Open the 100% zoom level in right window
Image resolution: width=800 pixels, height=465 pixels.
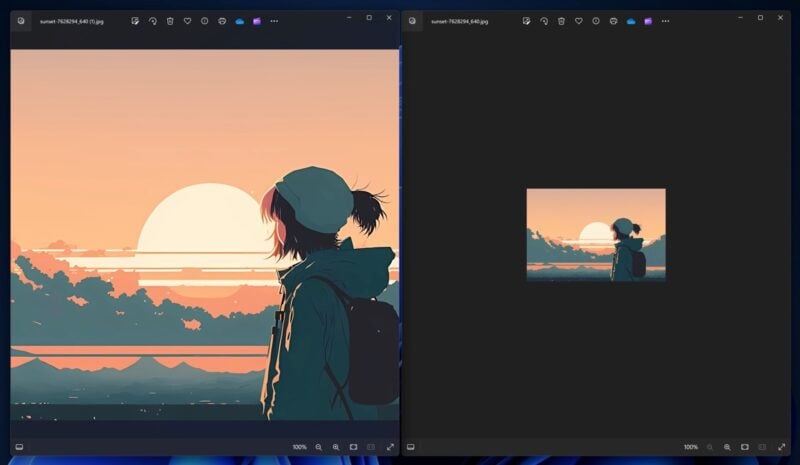click(x=690, y=447)
